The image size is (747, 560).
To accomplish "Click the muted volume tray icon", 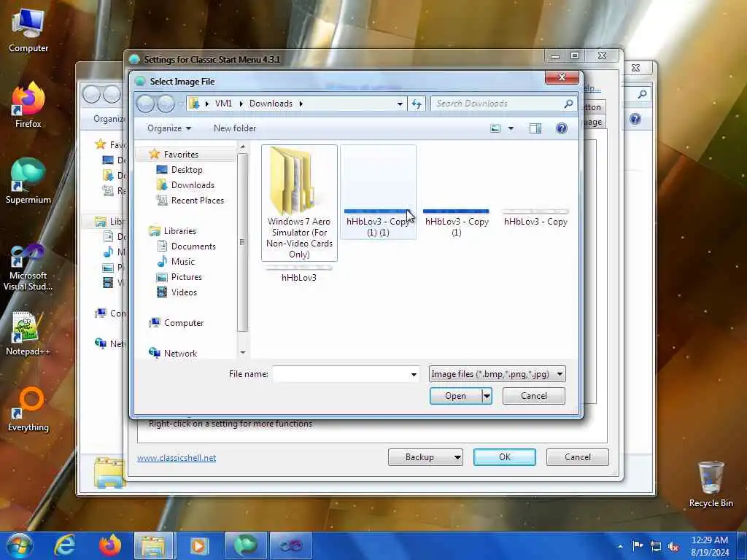I will tap(673, 546).
